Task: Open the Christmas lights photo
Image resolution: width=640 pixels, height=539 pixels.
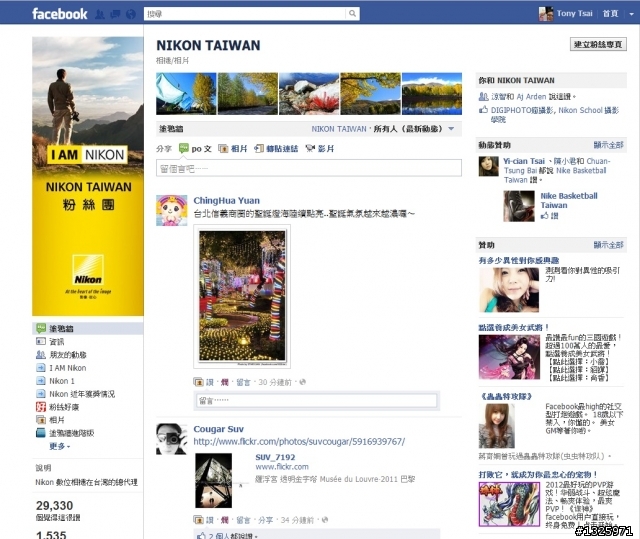Action: (x=242, y=296)
